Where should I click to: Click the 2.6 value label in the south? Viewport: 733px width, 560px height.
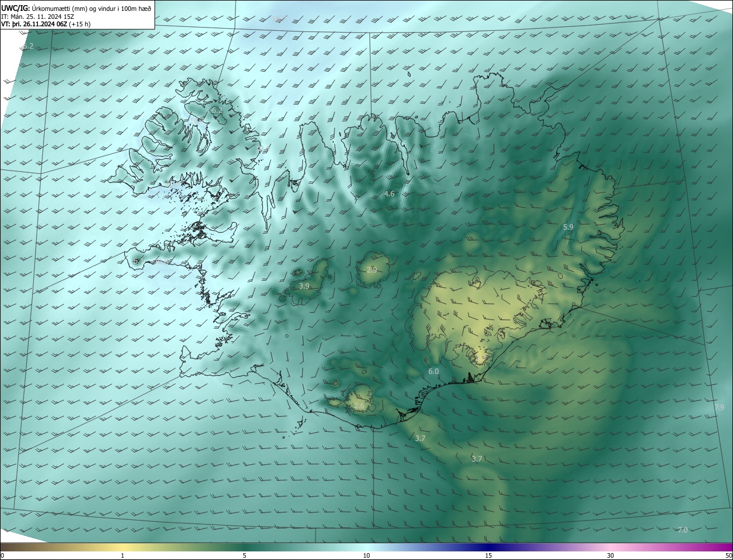coord(358,406)
